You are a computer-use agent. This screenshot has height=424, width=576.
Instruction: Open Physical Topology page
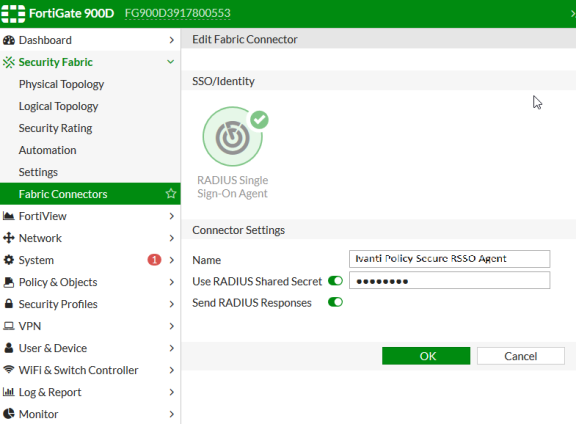(x=61, y=85)
